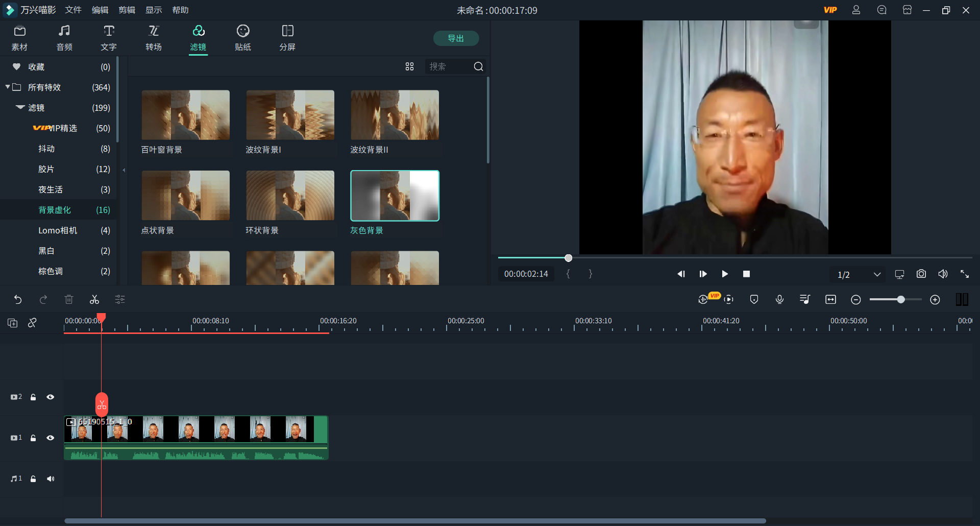980x526 pixels.
Task: Open the 转场 transitions panel
Action: 153,38
